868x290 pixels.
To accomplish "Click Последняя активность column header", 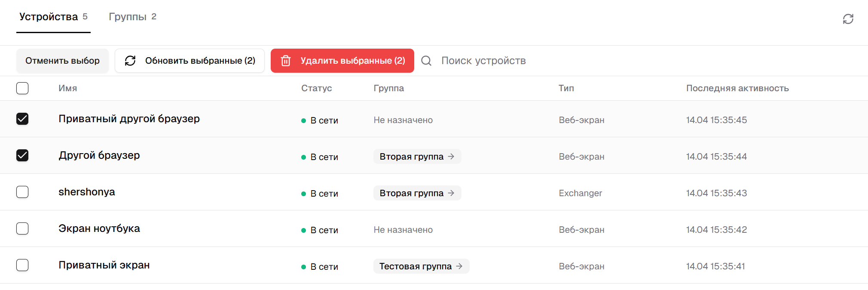I will pos(737,88).
